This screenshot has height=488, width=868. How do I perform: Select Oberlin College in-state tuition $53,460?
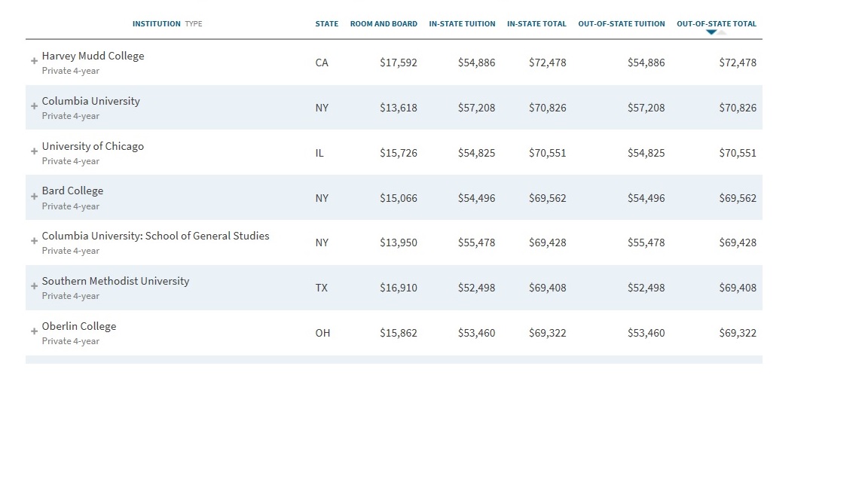tap(477, 333)
